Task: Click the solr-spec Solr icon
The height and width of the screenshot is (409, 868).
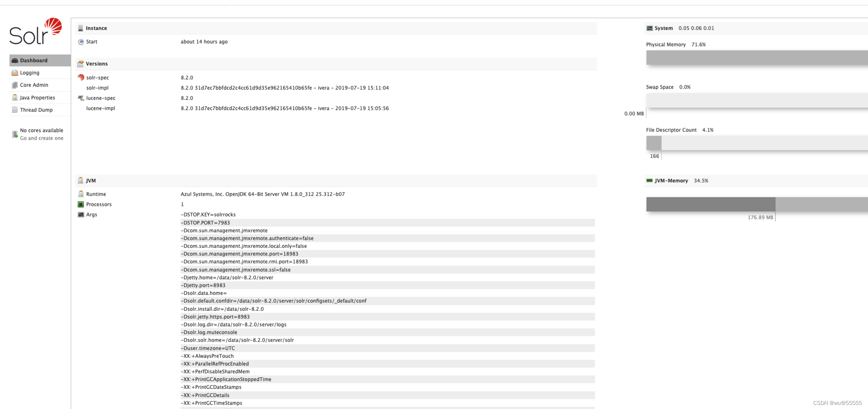Action: tap(81, 77)
